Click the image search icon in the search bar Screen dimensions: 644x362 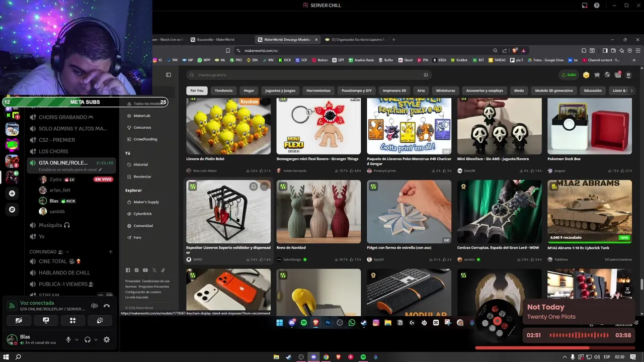coord(426,75)
